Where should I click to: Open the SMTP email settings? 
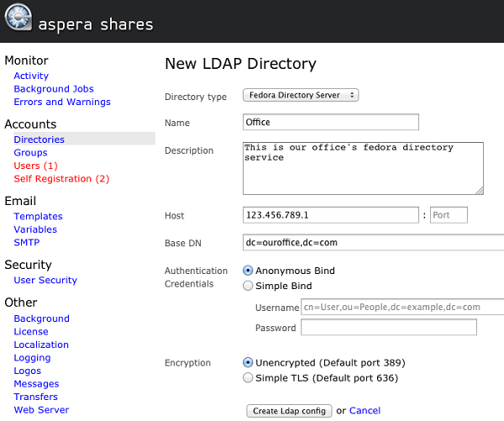click(27, 242)
